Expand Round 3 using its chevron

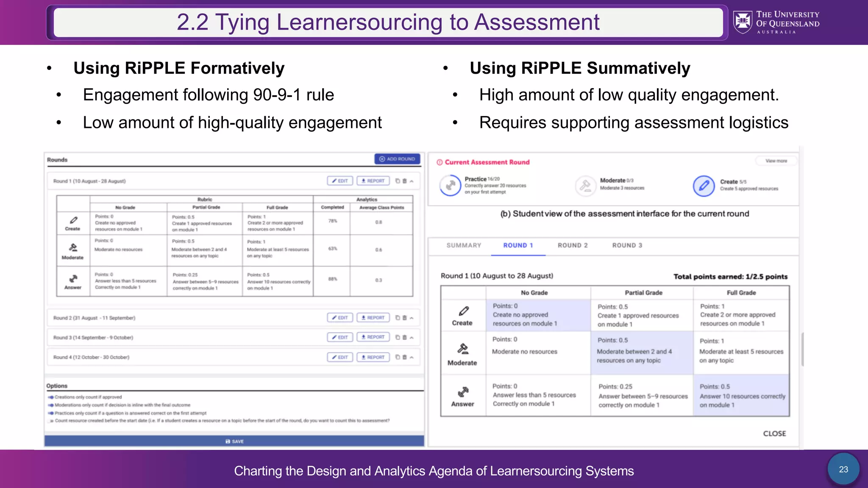(x=412, y=338)
